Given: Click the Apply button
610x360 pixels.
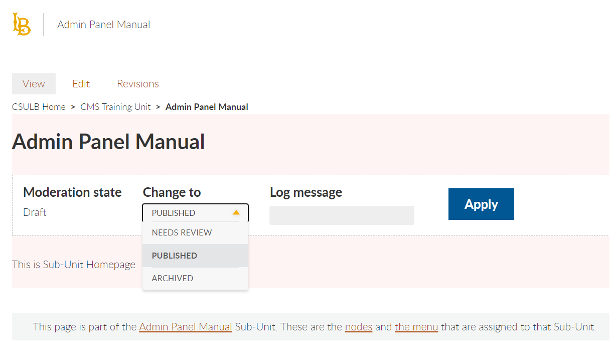Looking at the screenshot, I should coord(481,204).
